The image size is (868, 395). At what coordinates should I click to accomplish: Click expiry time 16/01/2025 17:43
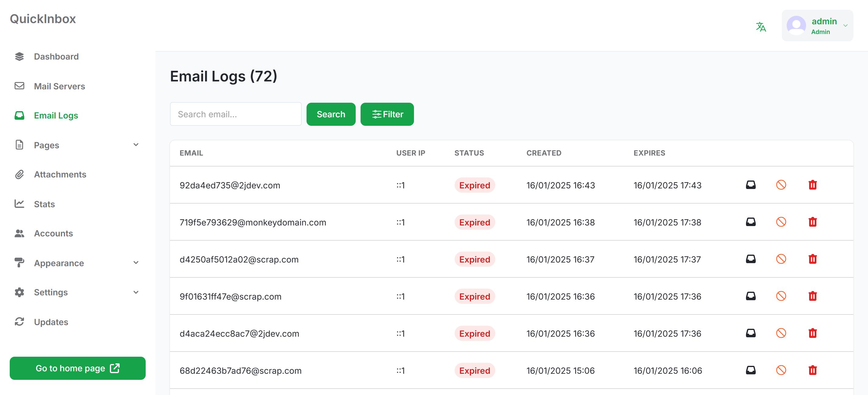click(667, 185)
